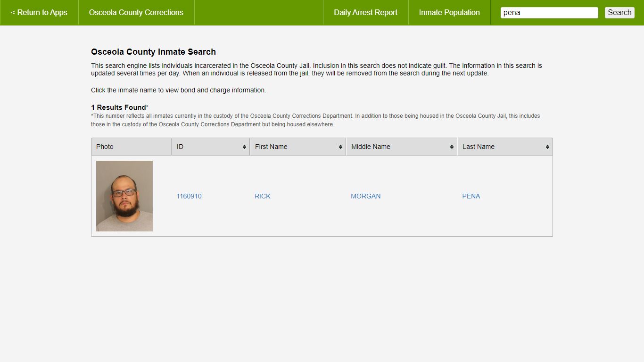Click sort arrows icon beside First Name
The image size is (644, 362).
coord(340,147)
